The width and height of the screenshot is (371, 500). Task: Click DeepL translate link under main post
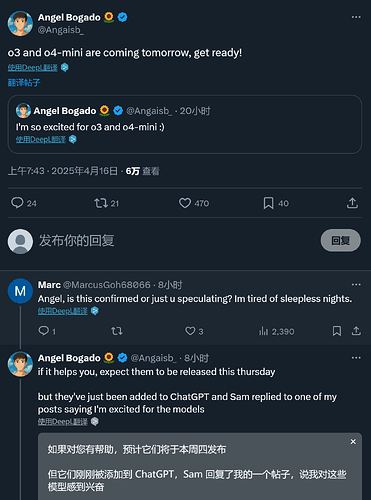coord(33,68)
